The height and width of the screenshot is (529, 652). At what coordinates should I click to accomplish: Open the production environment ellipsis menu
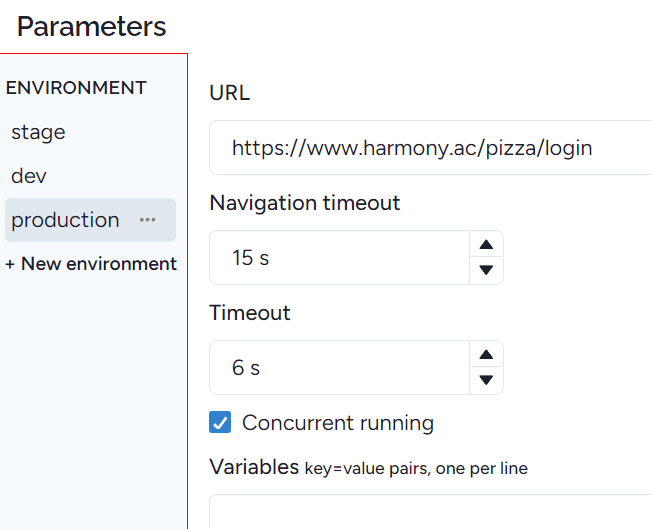pos(147,220)
